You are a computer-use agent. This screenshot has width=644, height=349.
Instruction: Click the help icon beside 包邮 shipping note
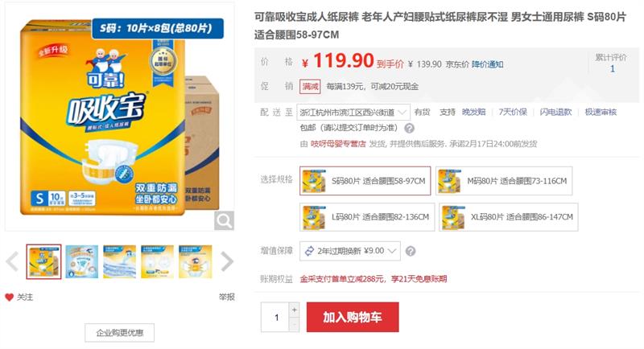coord(409,129)
